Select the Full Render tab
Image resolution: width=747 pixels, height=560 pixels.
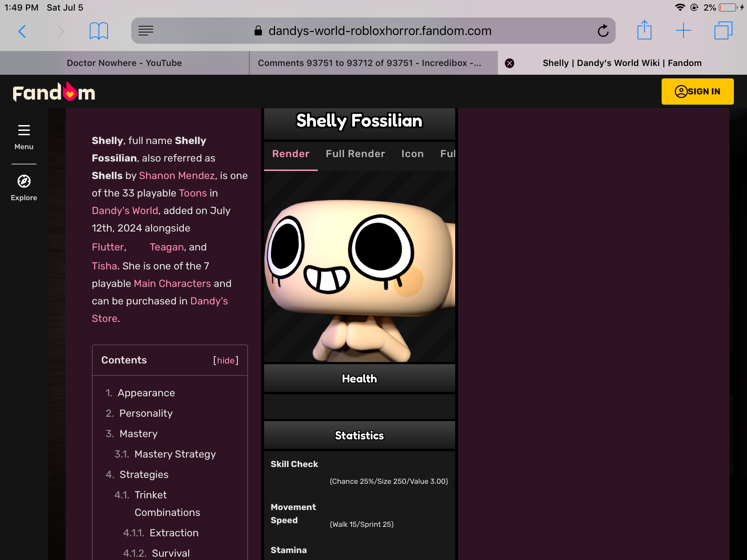pyautogui.click(x=355, y=154)
